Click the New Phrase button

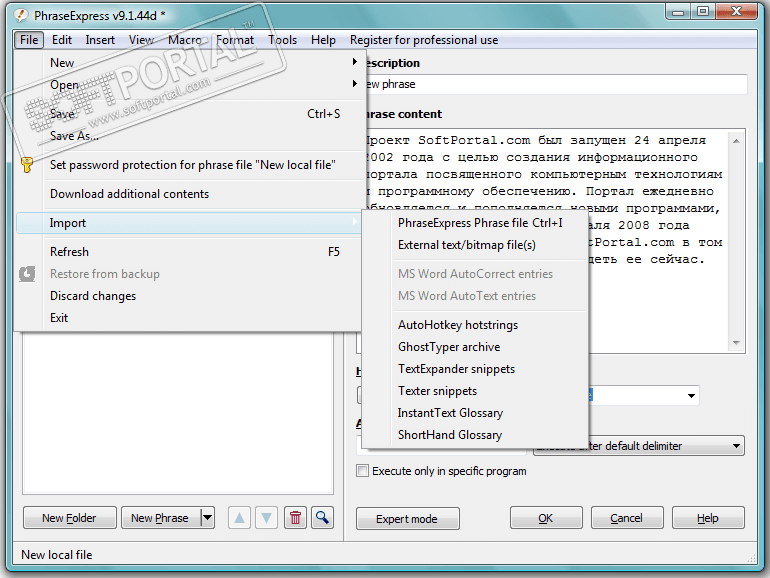[x=161, y=518]
